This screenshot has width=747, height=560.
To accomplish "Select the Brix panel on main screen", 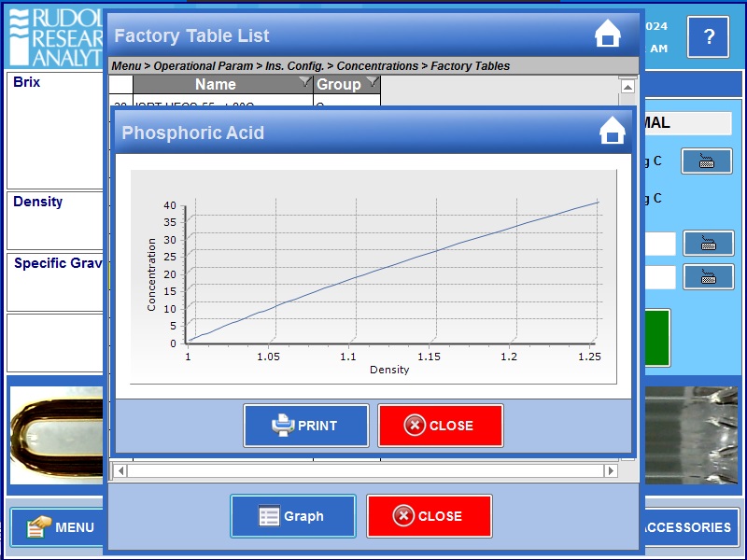I will point(55,131).
